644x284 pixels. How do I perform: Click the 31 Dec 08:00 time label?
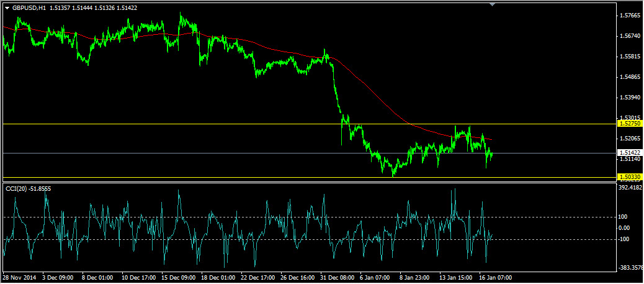[338, 278]
